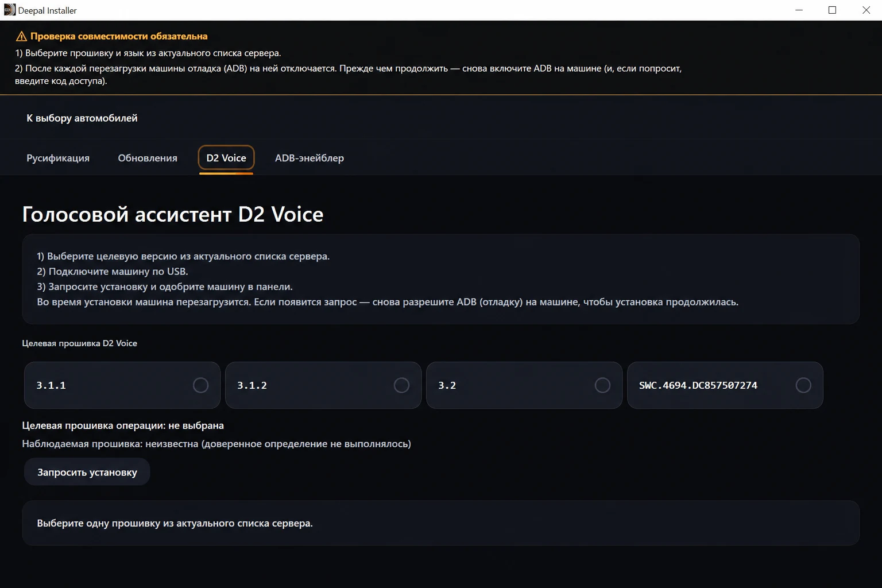Select the 3.1.1 firmware radio button
This screenshot has height=588, width=882.
click(200, 385)
